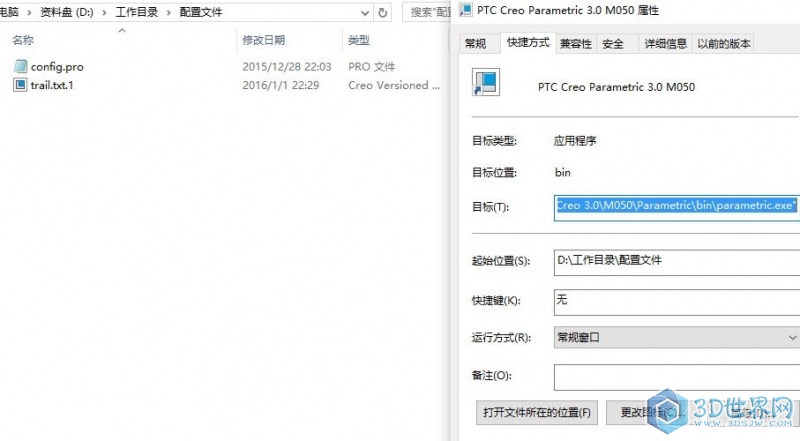The image size is (800, 441).
Task: Click the Creo Versioned type cell
Action: 394,85
